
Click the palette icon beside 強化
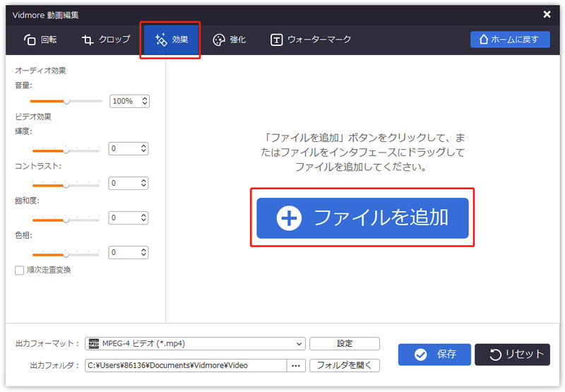pos(219,40)
